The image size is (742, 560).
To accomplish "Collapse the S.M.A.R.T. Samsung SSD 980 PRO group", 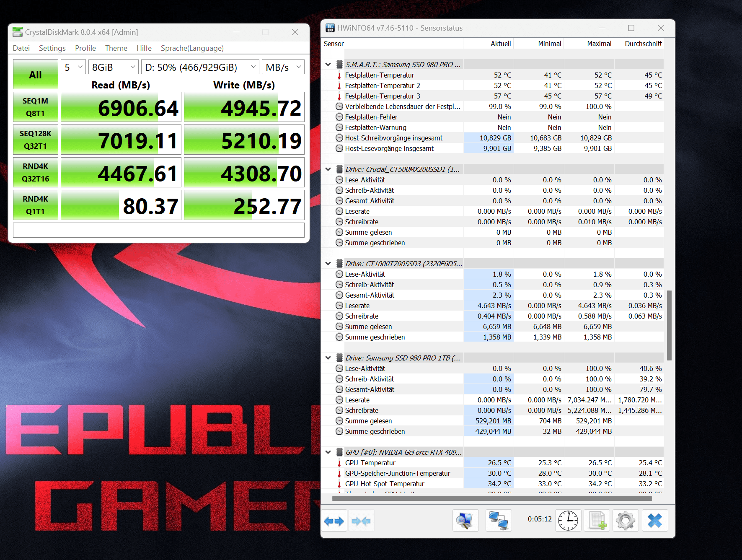I will [328, 65].
